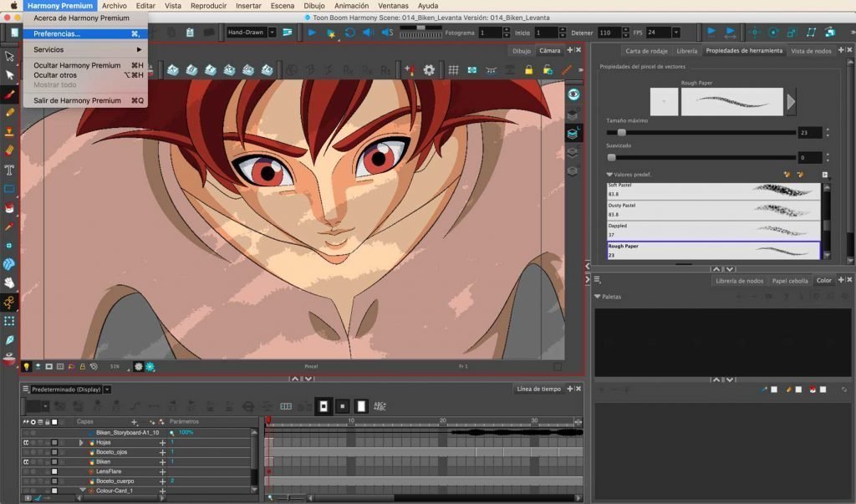The image size is (856, 504).
Task: Open the Carta de rodaje tab
Action: pyautogui.click(x=646, y=51)
